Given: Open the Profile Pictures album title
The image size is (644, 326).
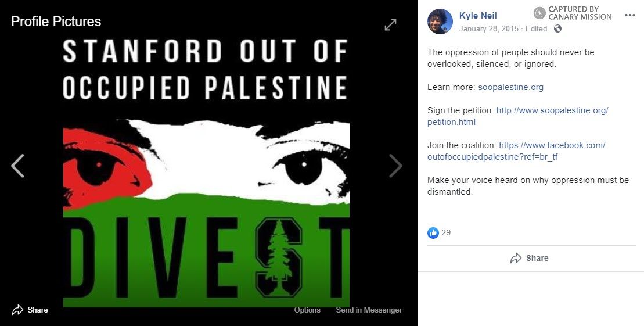Looking at the screenshot, I should (56, 22).
